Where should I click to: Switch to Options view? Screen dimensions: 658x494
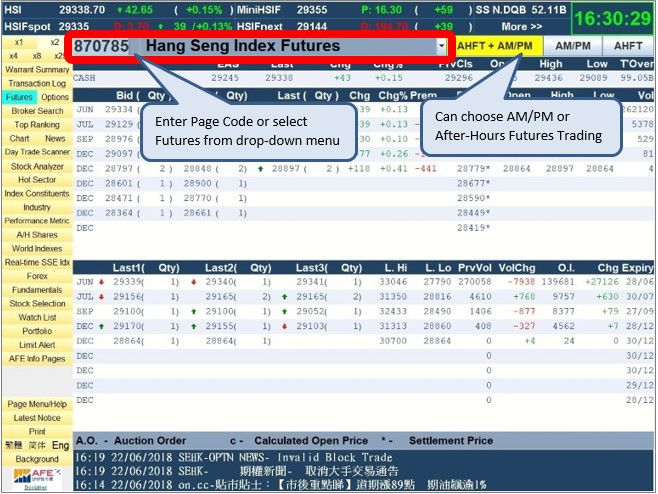pyautogui.click(x=55, y=97)
